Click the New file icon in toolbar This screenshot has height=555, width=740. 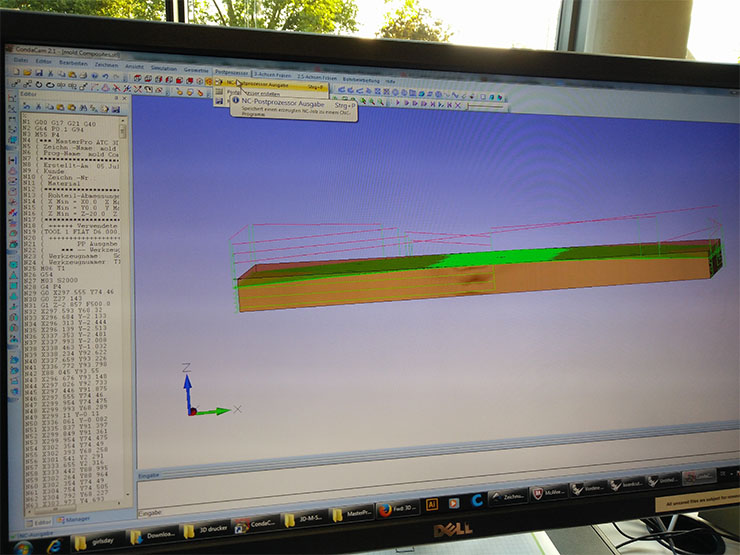[x=16, y=72]
